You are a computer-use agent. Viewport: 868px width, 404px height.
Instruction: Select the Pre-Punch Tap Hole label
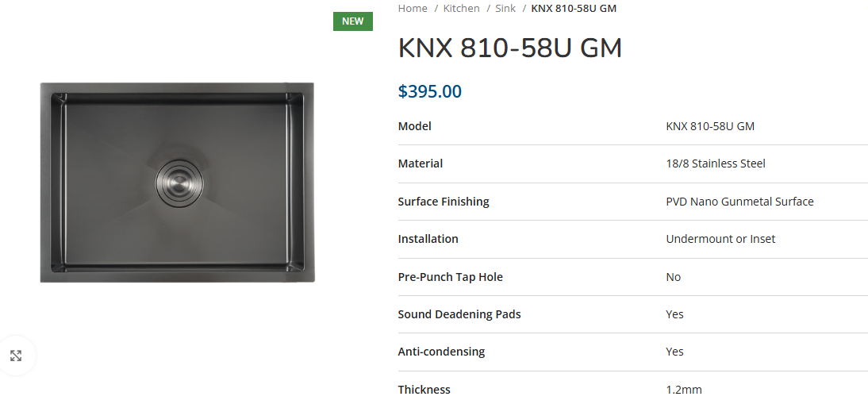[450, 277]
